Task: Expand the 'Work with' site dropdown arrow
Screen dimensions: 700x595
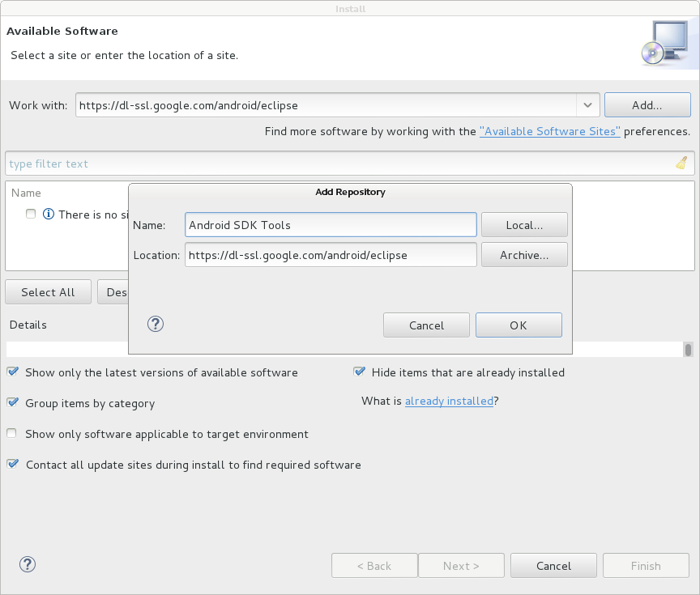Action: pyautogui.click(x=587, y=105)
